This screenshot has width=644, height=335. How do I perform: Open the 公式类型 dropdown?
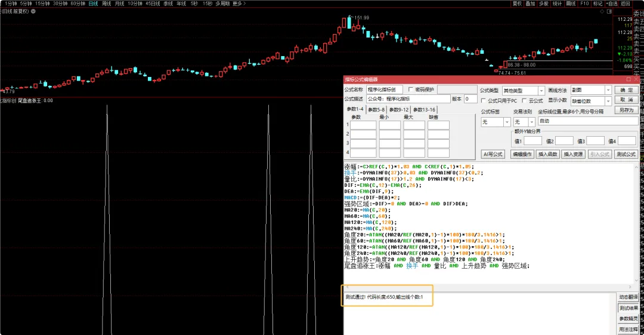coord(541,91)
